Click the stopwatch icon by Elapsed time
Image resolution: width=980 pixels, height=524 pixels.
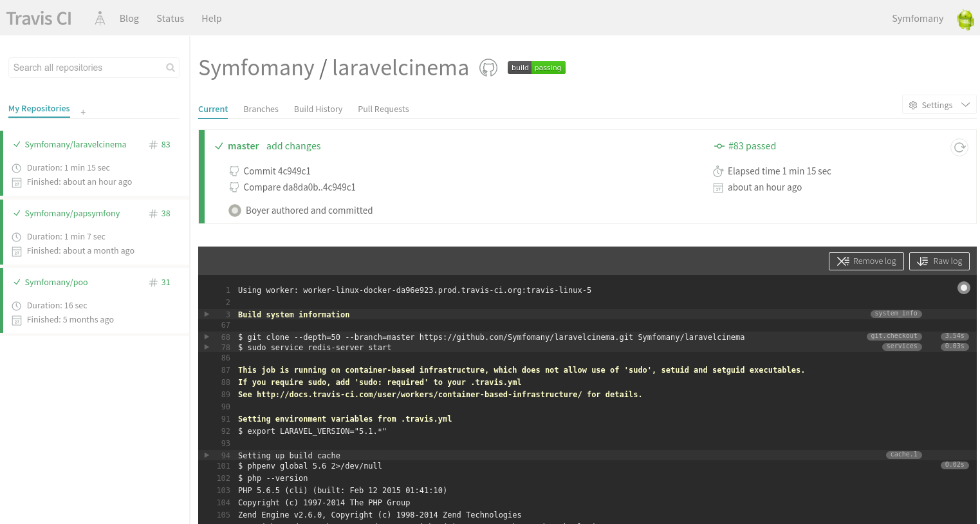point(718,171)
